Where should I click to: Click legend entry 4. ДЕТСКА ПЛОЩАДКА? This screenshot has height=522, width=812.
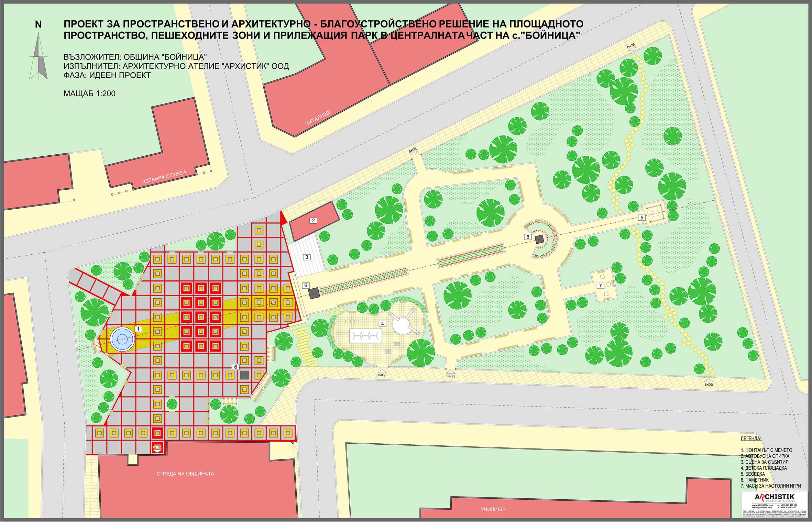pos(764,468)
